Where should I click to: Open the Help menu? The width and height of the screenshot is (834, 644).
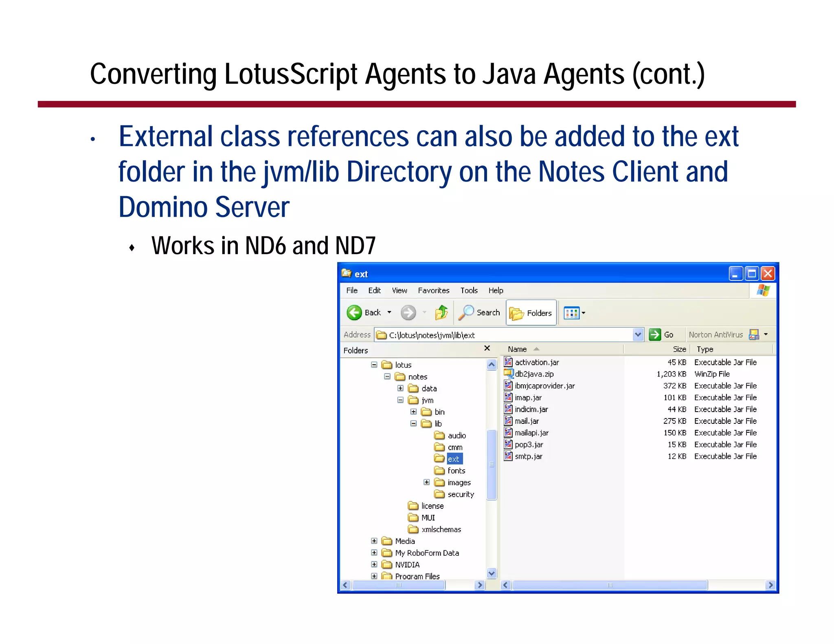pyautogui.click(x=496, y=290)
